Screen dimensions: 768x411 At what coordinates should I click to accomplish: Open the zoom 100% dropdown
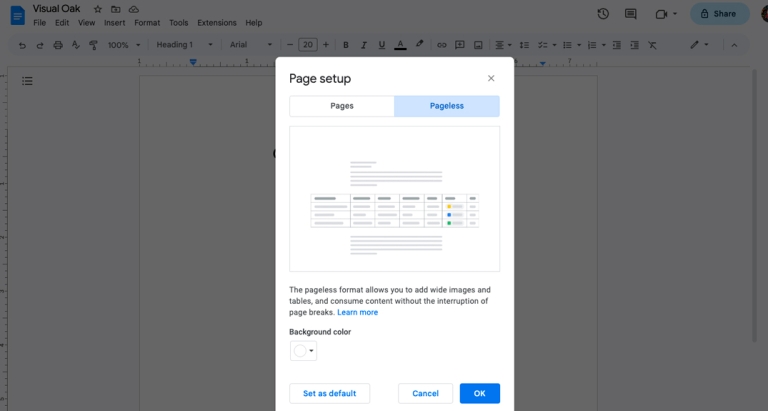[x=124, y=45]
